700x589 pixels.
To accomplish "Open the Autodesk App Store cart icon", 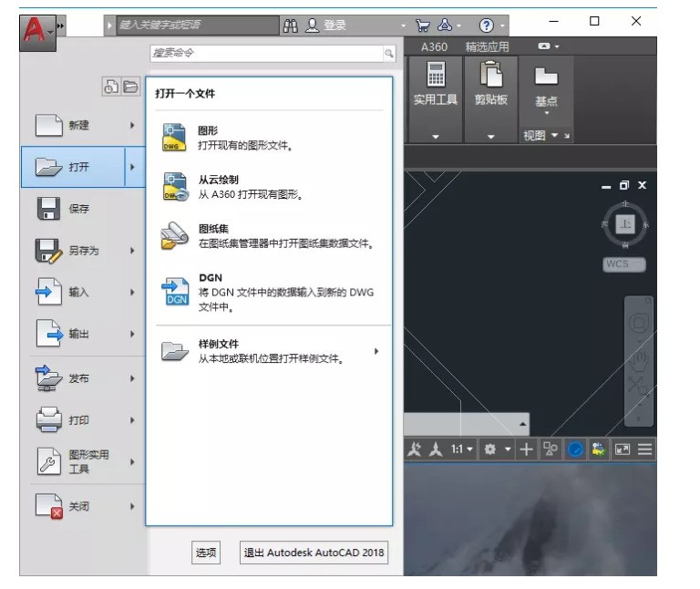I will pos(422,26).
